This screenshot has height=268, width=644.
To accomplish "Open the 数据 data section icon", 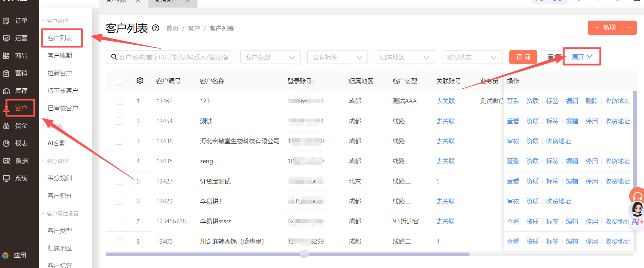I will coord(6,161).
